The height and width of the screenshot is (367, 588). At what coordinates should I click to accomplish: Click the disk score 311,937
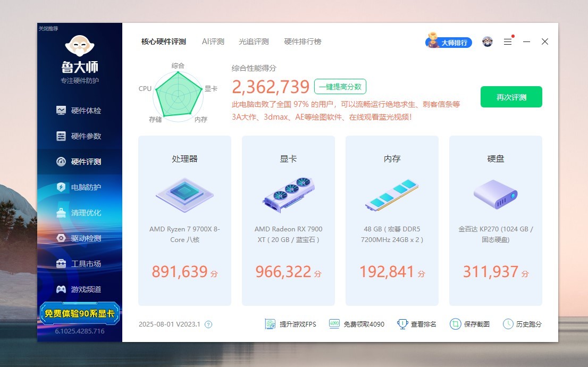pos(491,271)
